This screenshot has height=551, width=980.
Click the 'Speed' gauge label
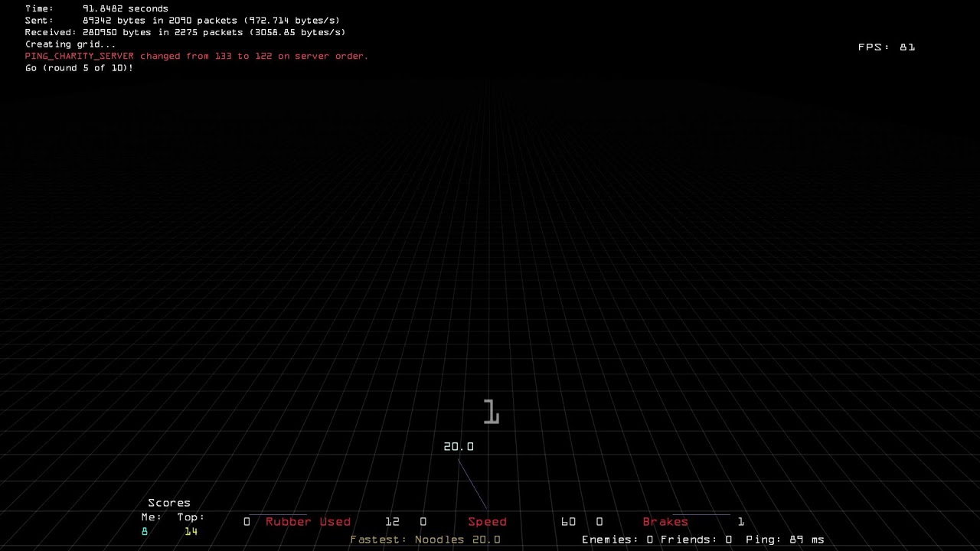(487, 522)
